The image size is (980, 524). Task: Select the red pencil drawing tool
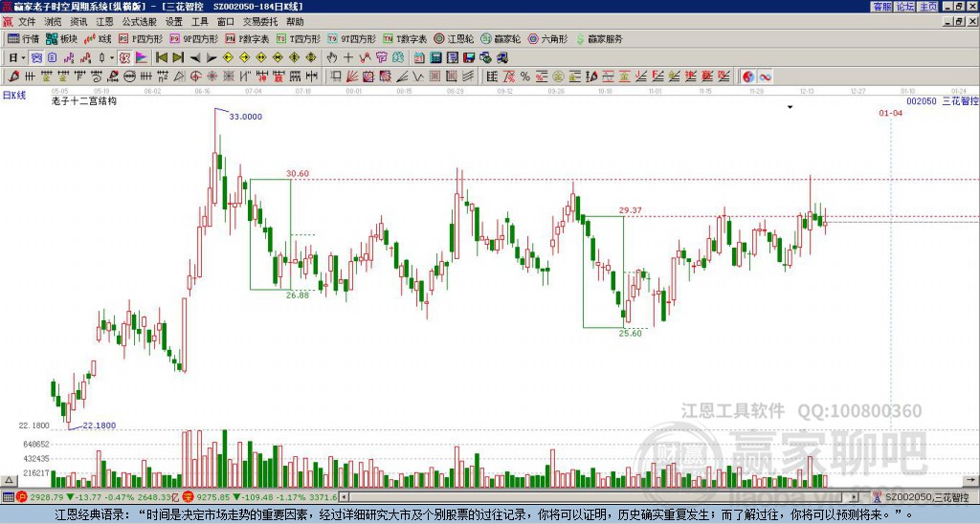tap(13, 76)
